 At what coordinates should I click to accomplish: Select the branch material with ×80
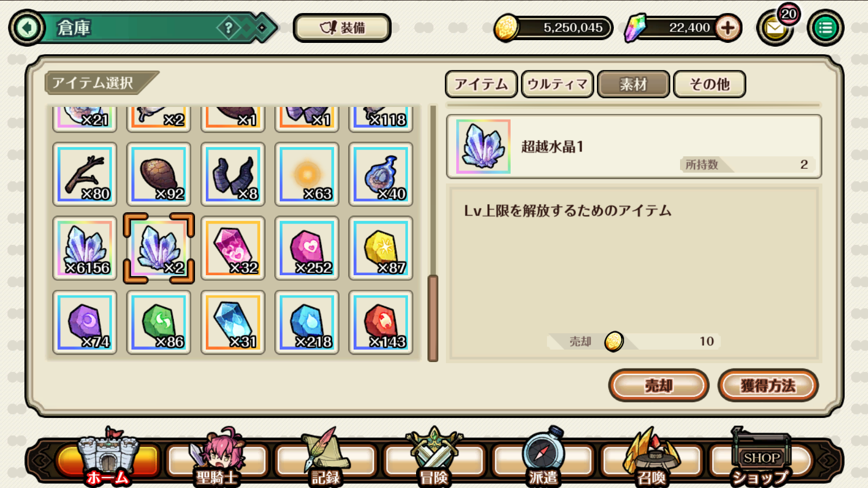point(85,174)
